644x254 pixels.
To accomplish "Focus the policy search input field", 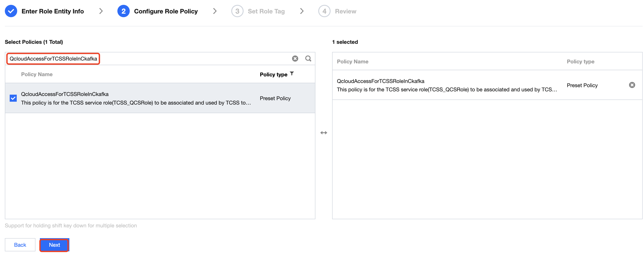I will pos(175,59).
